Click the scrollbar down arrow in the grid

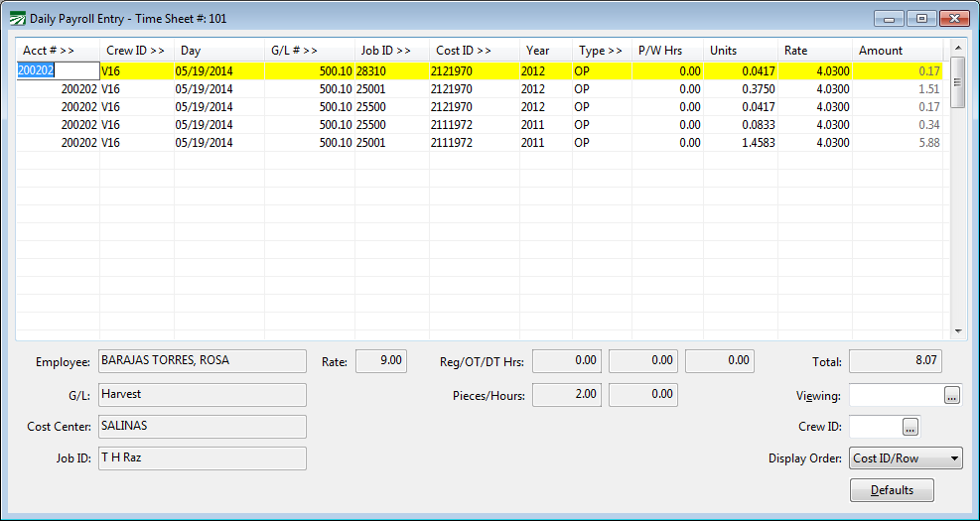(x=958, y=330)
